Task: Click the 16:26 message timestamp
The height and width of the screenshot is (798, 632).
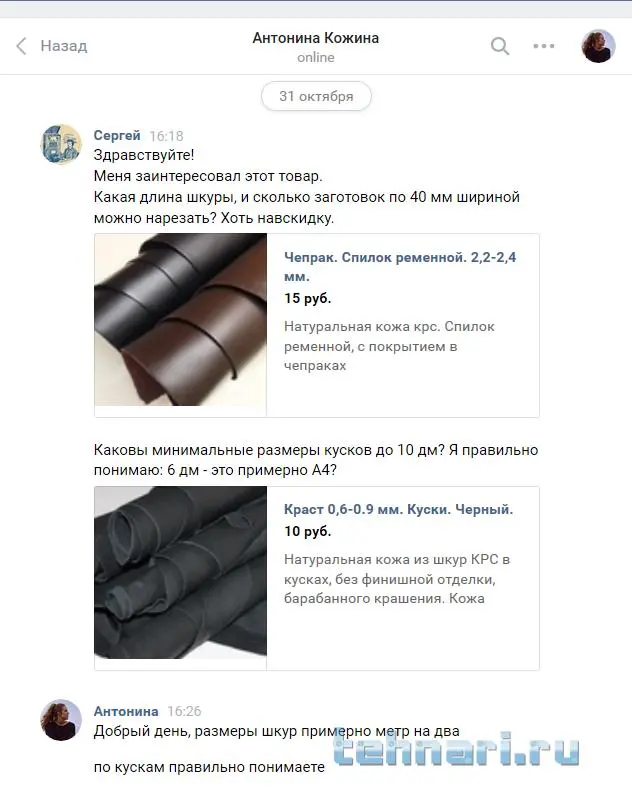Action: click(x=184, y=711)
